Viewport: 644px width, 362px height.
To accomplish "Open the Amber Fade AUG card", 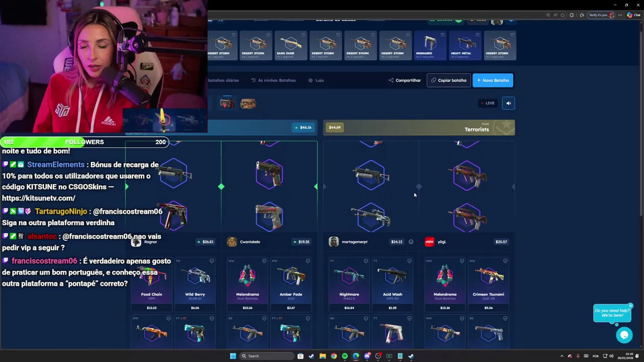I will coord(291,285).
